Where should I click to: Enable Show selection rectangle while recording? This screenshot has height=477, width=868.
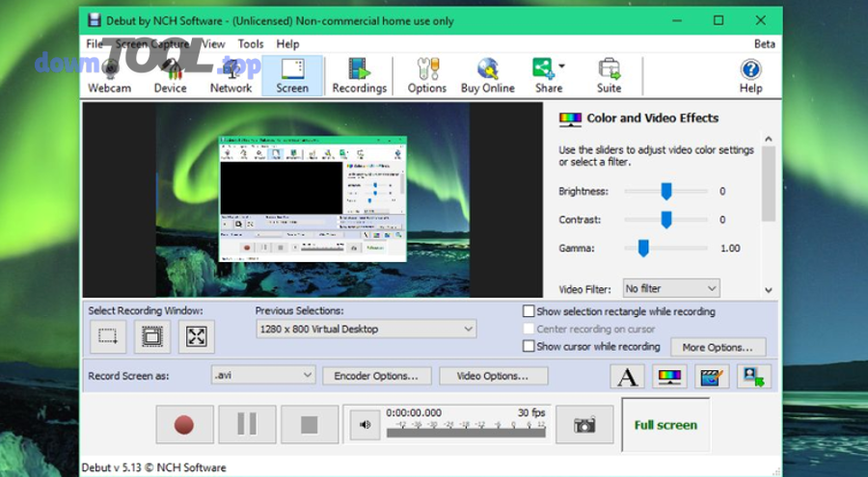click(x=529, y=311)
